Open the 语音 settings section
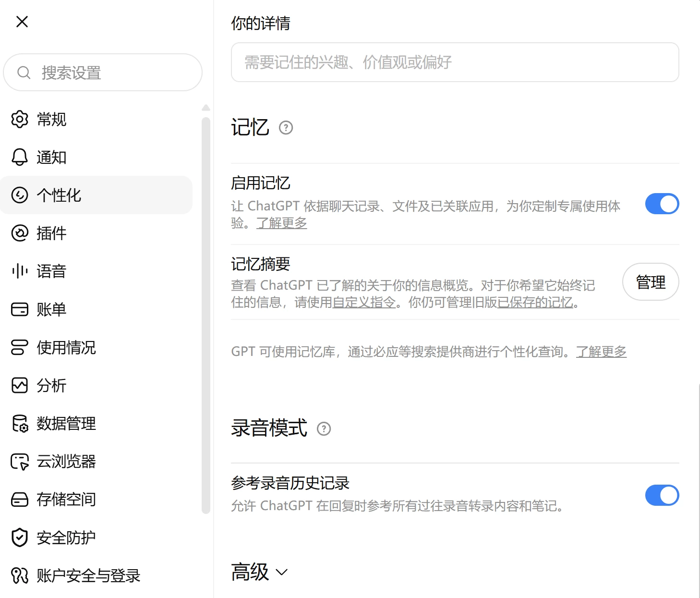Screen dimensions: 700x598 (x=96, y=271)
